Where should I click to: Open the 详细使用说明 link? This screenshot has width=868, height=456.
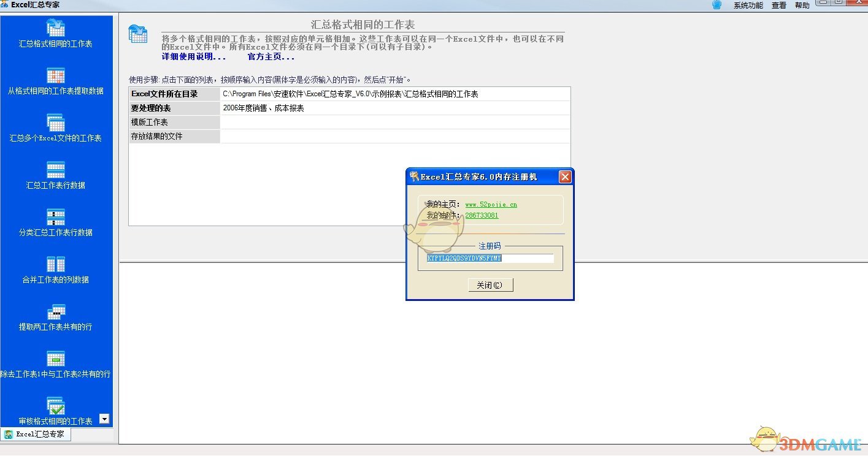194,56
